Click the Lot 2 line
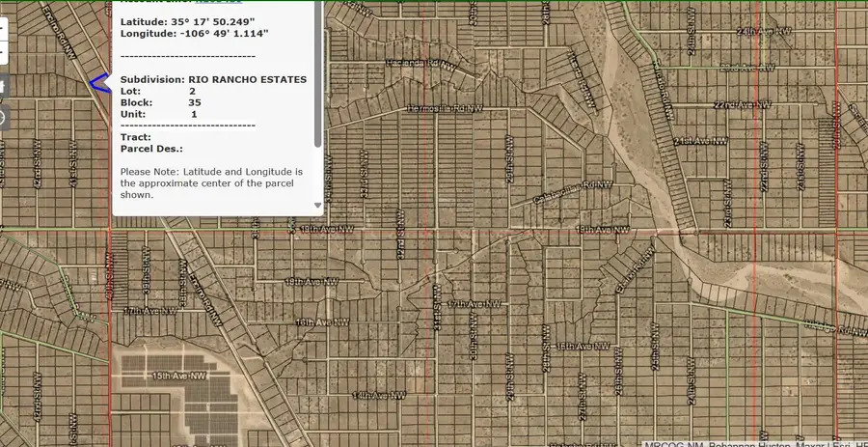868x447 pixels. click(158, 92)
